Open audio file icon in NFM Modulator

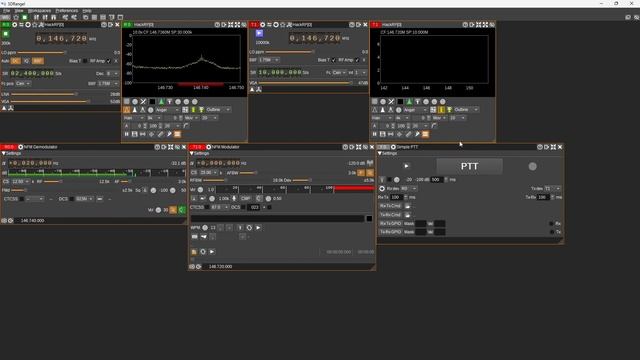click(x=194, y=252)
